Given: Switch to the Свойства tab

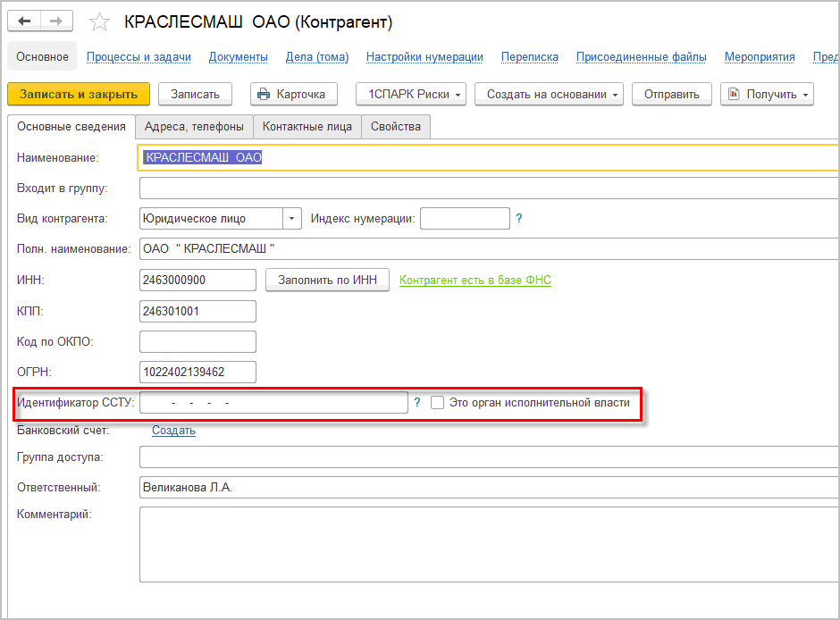Looking at the screenshot, I should (396, 126).
